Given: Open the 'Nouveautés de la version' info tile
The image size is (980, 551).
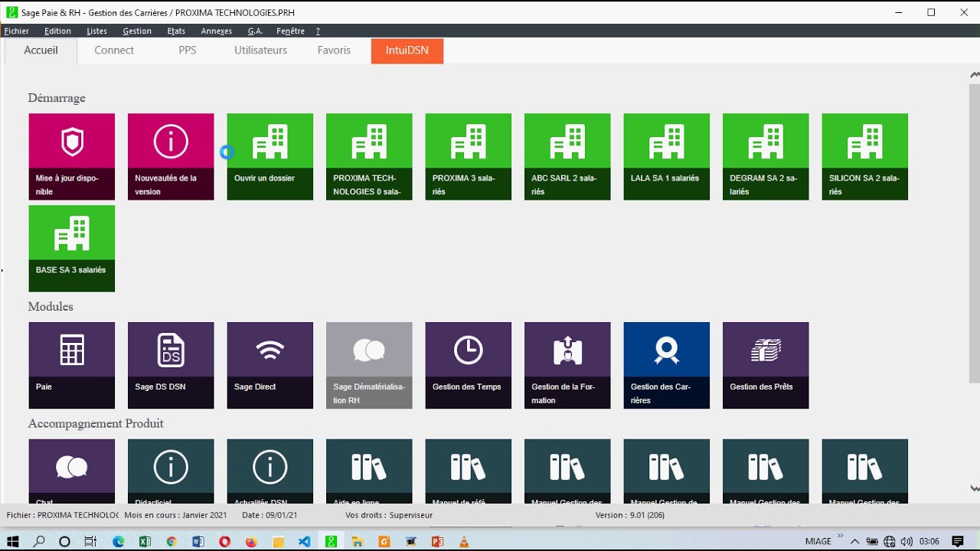Looking at the screenshot, I should (x=171, y=157).
